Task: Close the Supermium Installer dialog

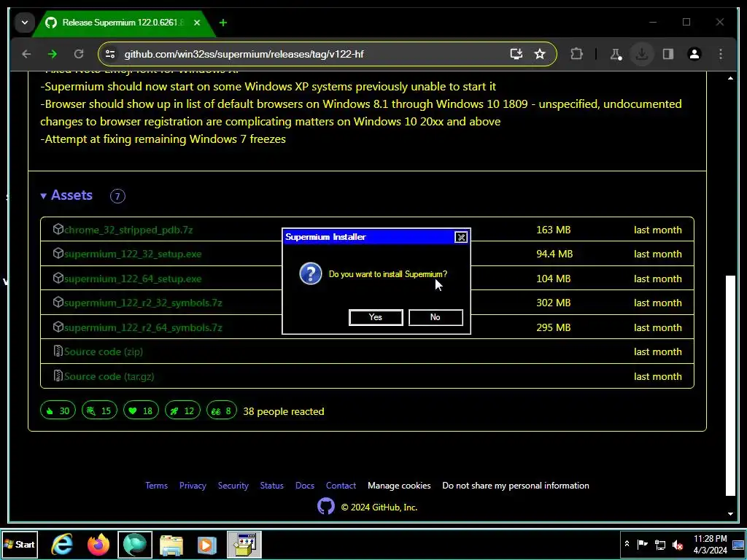Action: point(461,237)
